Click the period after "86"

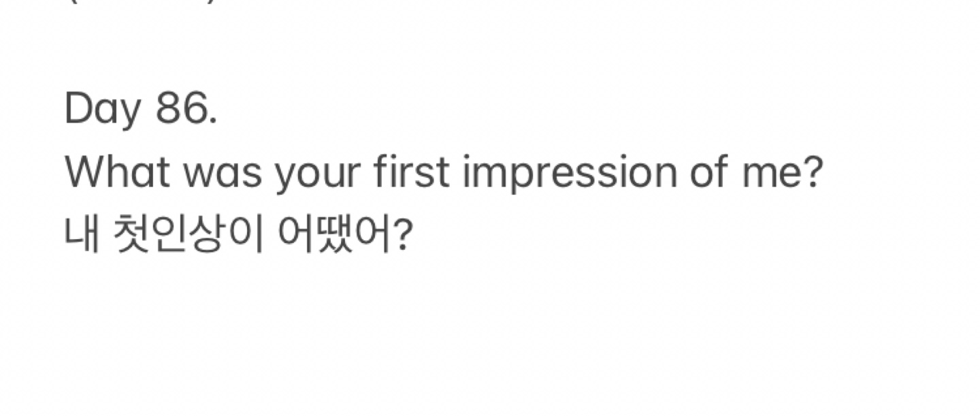pyautogui.click(x=213, y=123)
